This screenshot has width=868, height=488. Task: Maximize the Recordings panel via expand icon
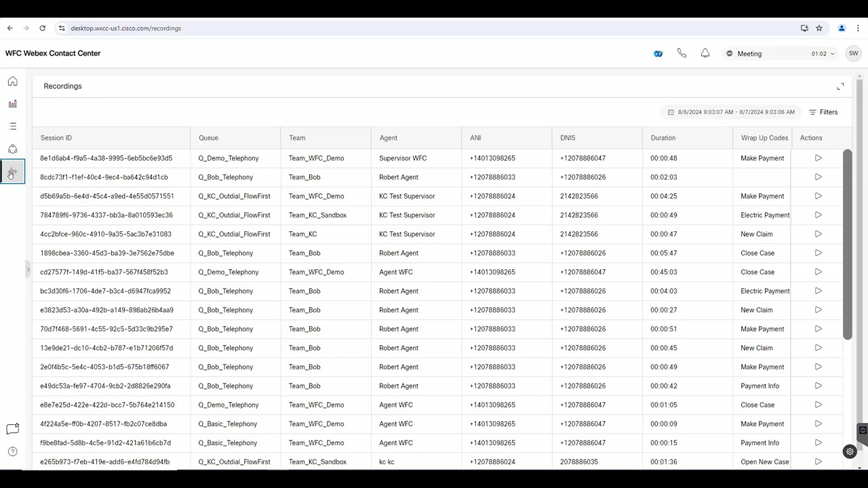pyautogui.click(x=840, y=86)
